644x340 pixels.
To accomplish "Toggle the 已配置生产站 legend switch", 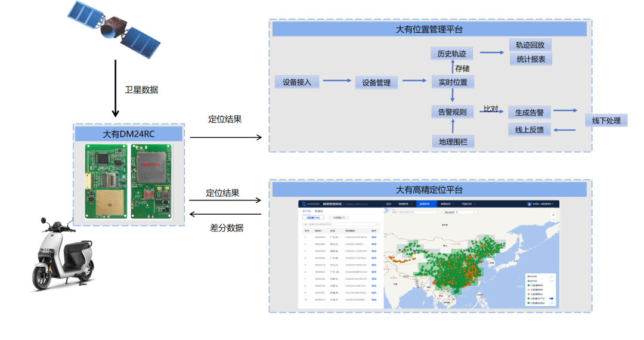I will coord(552,298).
